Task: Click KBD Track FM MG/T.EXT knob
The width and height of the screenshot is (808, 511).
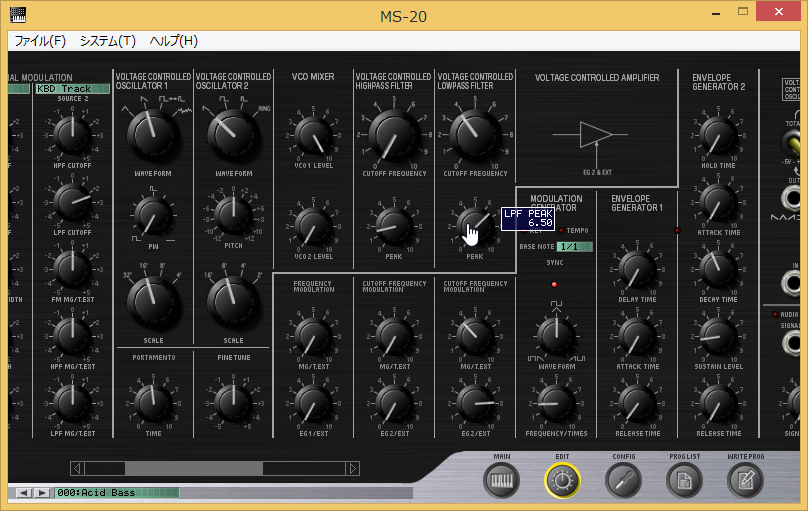Action: coord(72,269)
